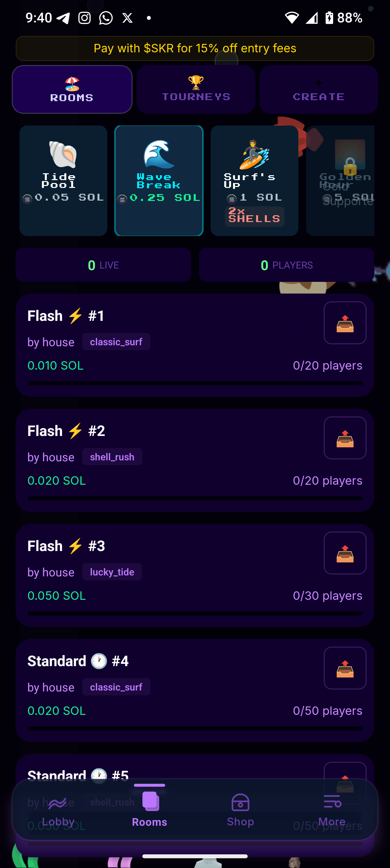The width and height of the screenshot is (390, 868).
Task: Tap share icon on Flash #2 room
Action: click(344, 438)
